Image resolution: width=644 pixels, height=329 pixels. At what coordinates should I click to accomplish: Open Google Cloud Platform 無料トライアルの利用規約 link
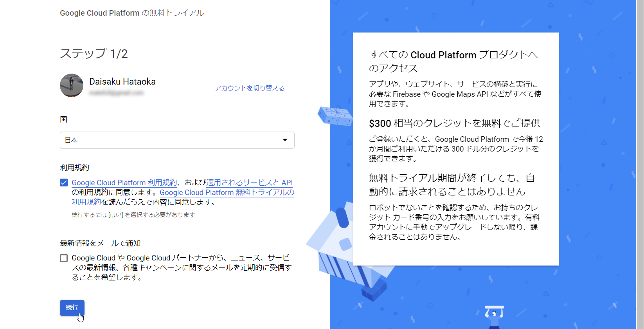click(x=227, y=192)
